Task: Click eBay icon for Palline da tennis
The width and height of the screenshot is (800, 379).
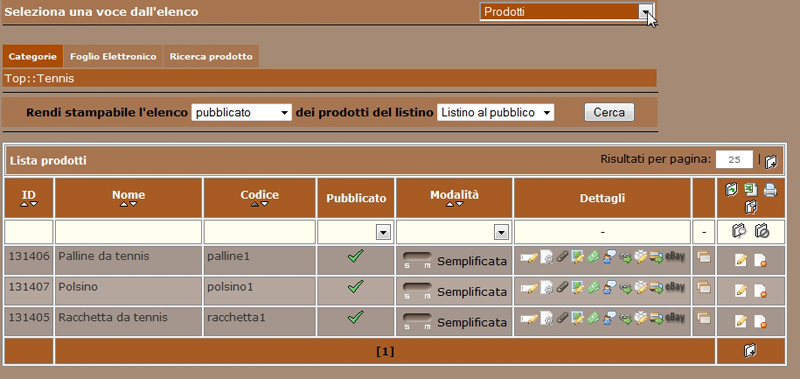Action: click(x=675, y=257)
